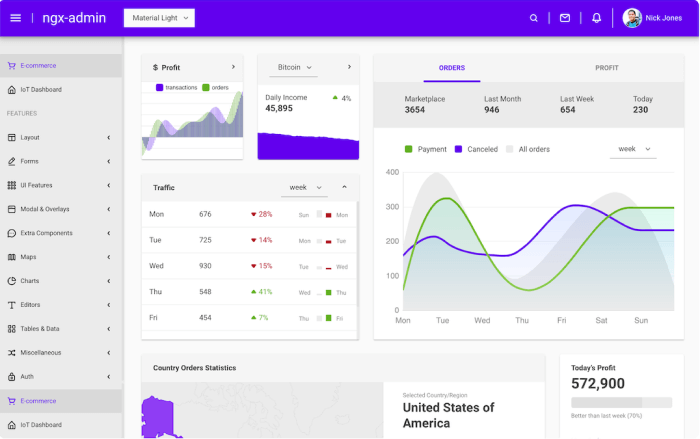The image size is (700, 439).
Task: Click the Last Month 946 summary
Action: (x=502, y=105)
